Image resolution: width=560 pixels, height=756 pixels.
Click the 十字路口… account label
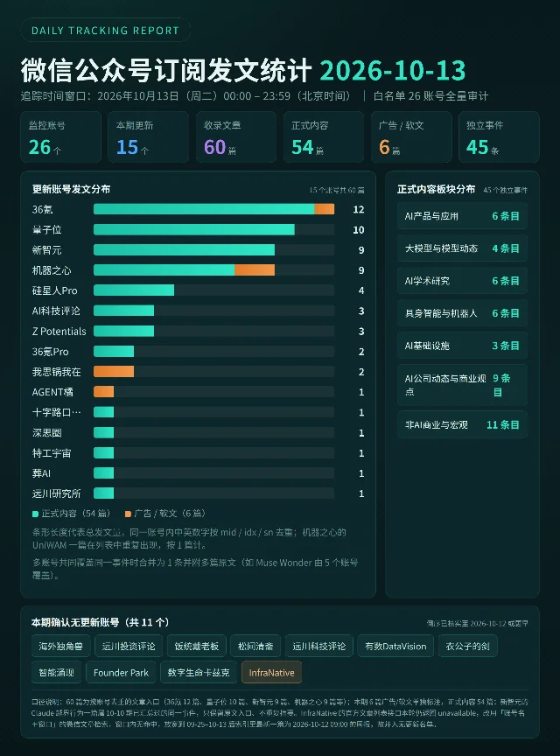tap(56, 412)
